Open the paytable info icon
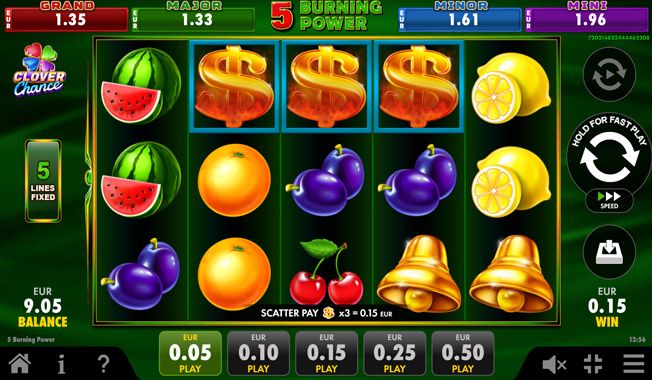 [61, 365]
